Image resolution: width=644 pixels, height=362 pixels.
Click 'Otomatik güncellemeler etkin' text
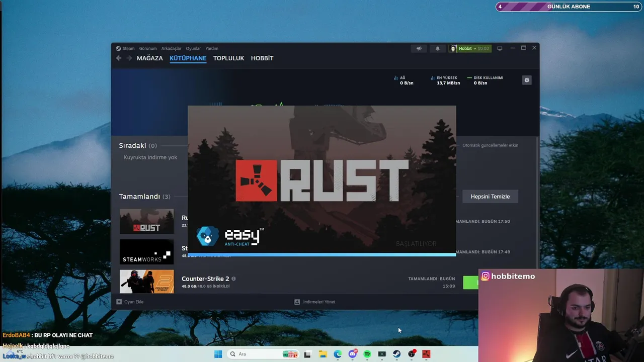(491, 145)
